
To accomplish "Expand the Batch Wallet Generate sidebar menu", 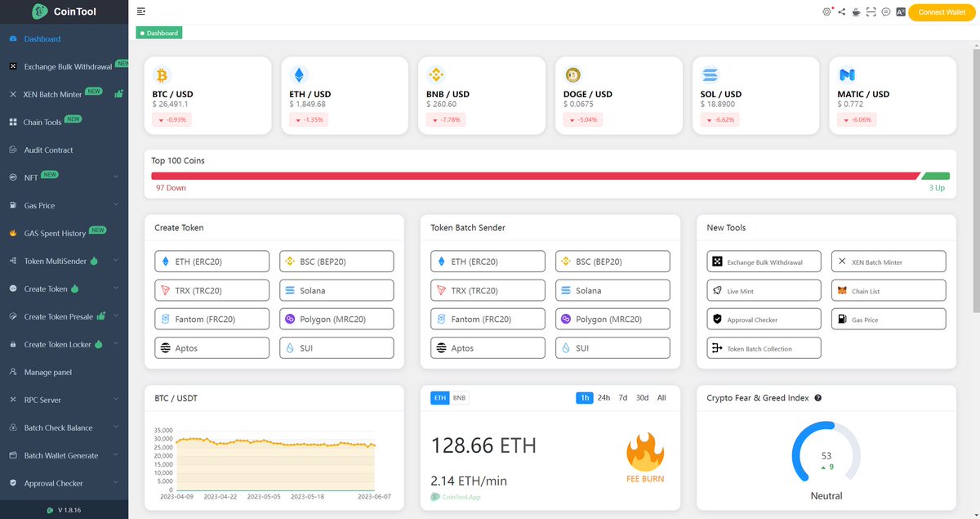I will pos(64,456).
